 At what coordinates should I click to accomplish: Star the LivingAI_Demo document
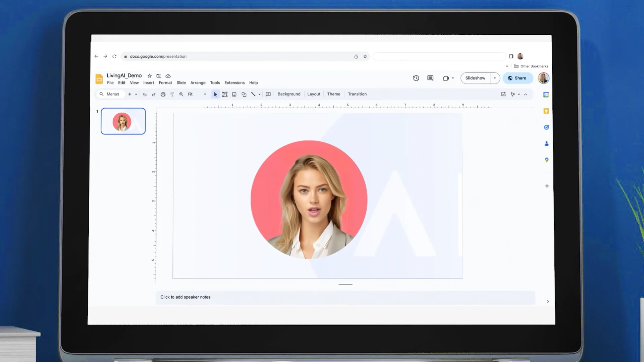[x=150, y=76]
